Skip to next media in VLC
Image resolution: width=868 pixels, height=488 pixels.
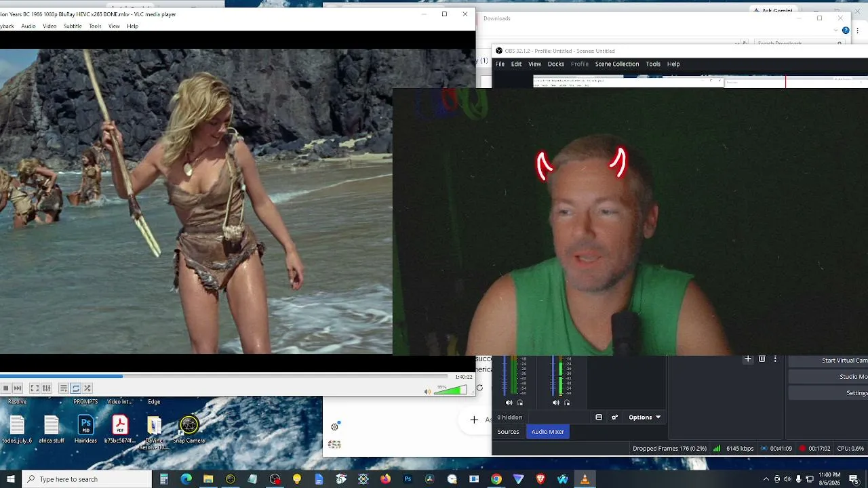(18, 388)
